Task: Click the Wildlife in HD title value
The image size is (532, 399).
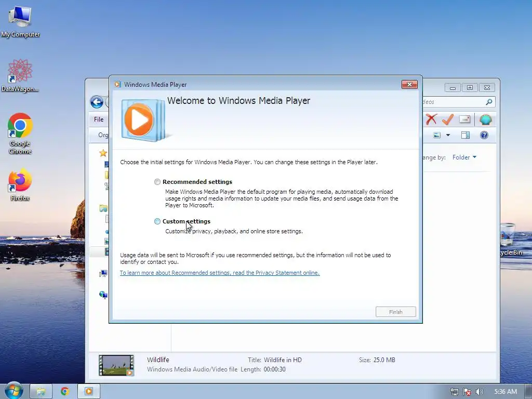Action: [283, 360]
